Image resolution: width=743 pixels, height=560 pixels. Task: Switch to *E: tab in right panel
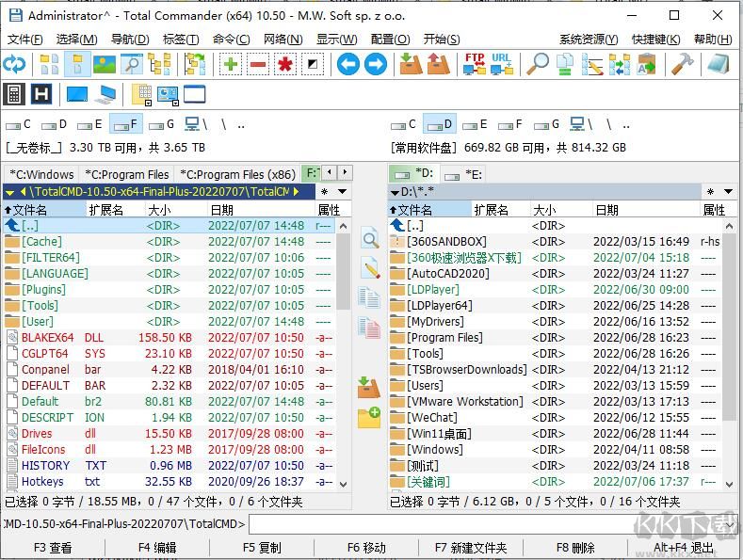click(x=464, y=174)
